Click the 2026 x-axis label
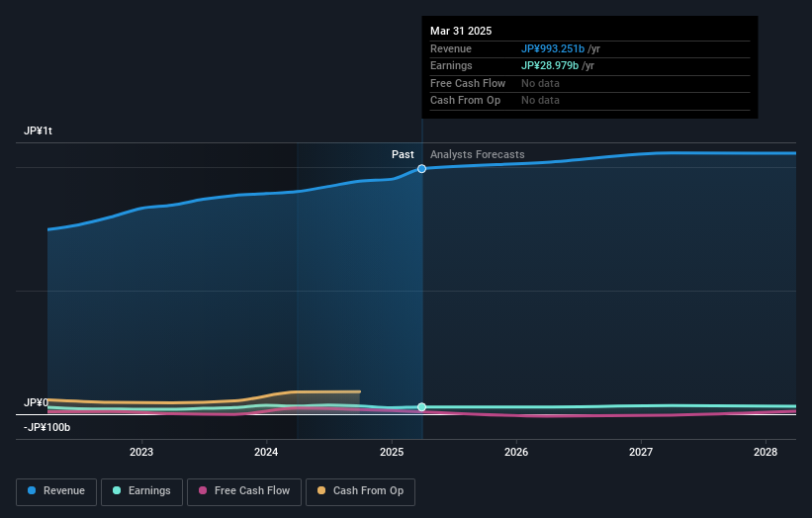The image size is (812, 518). [x=516, y=453]
